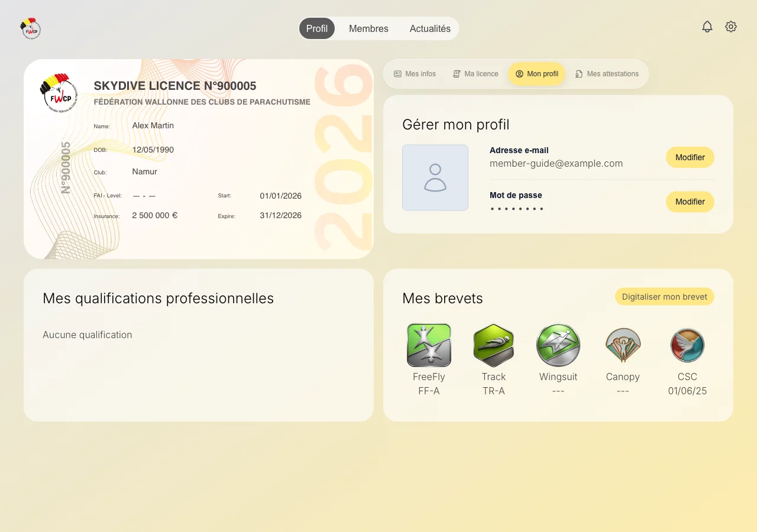Image resolution: width=757 pixels, height=532 pixels.
Task: Open the notifications bell
Action: click(707, 27)
